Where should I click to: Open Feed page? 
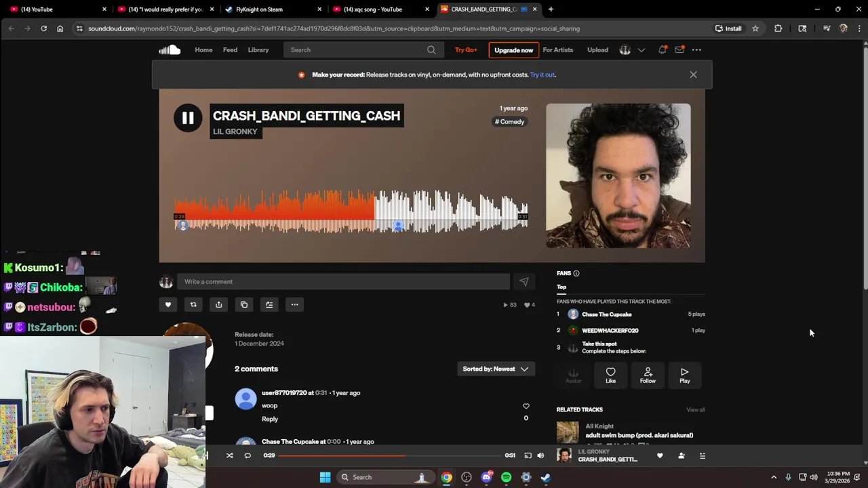point(230,49)
